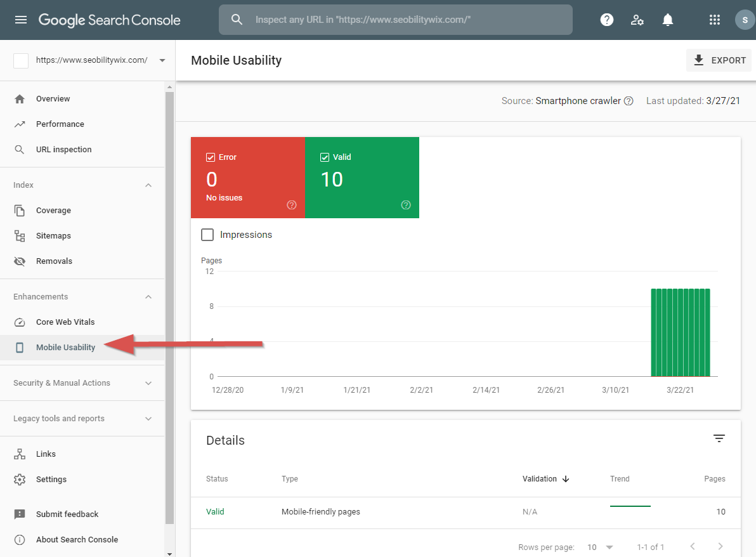This screenshot has height=557, width=756.
Task: Click help icon on the Valid card
Action: [x=406, y=205]
